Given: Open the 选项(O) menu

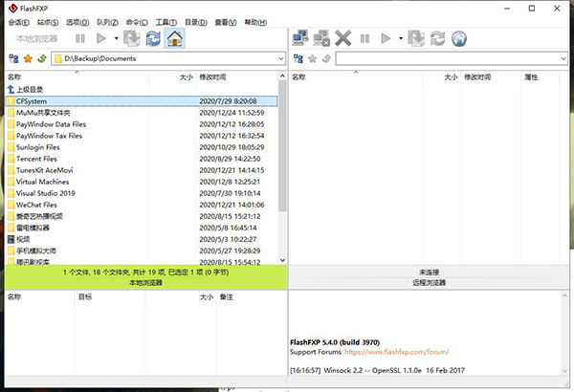Looking at the screenshot, I should 77,22.
